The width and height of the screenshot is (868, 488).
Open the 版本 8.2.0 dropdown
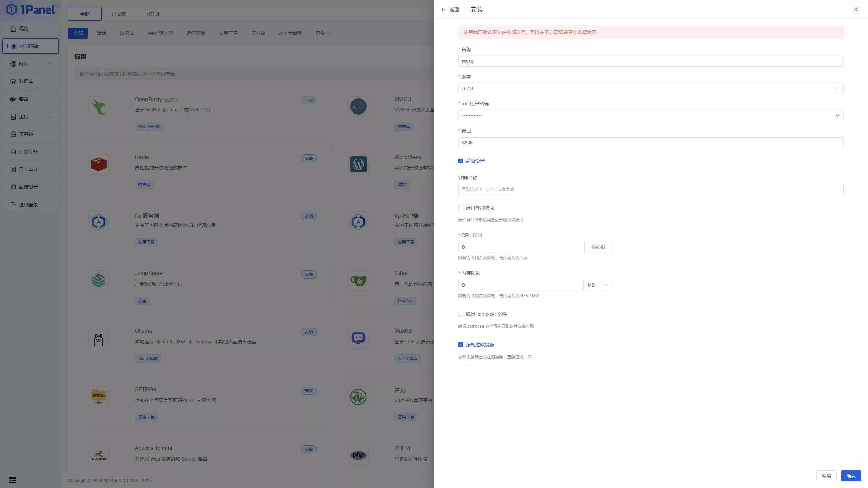(650, 88)
